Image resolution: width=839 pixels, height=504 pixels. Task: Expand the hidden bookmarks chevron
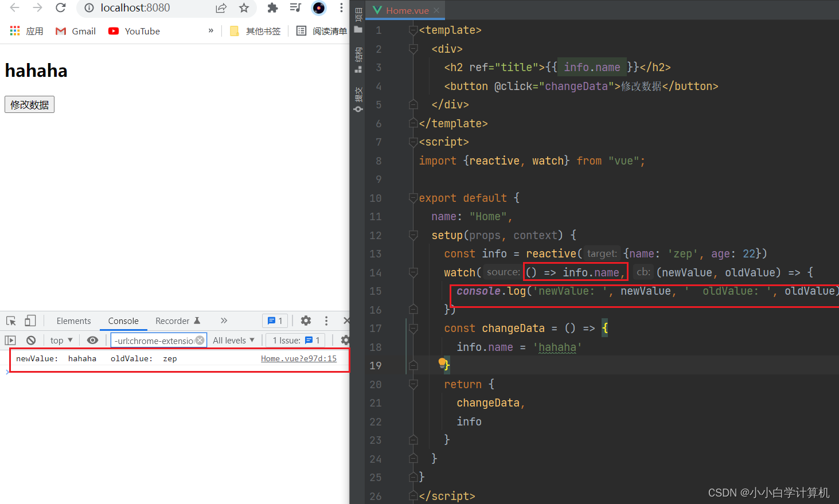click(211, 31)
